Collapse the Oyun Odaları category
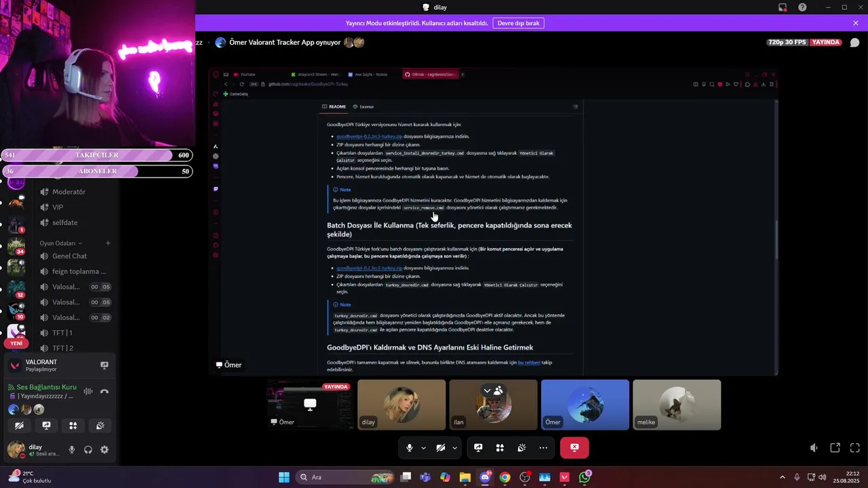The width and height of the screenshot is (868, 488). coord(60,243)
